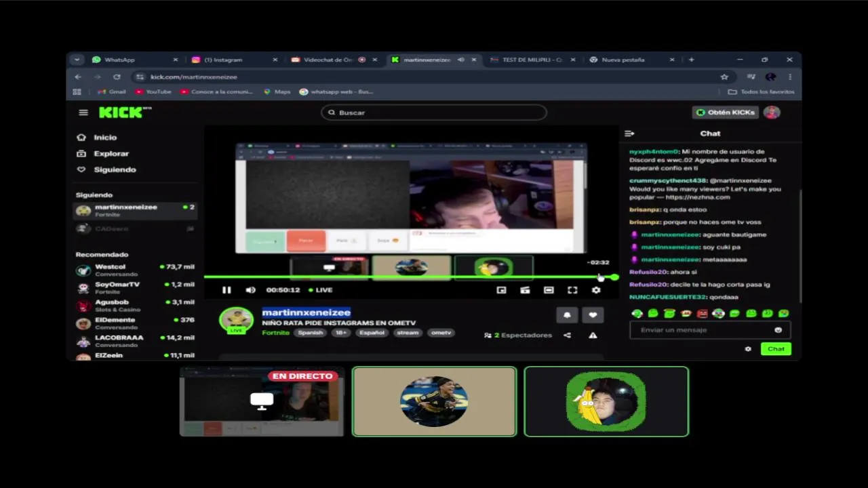
Task: Open the Westcol recommended channel
Action: tap(135, 270)
